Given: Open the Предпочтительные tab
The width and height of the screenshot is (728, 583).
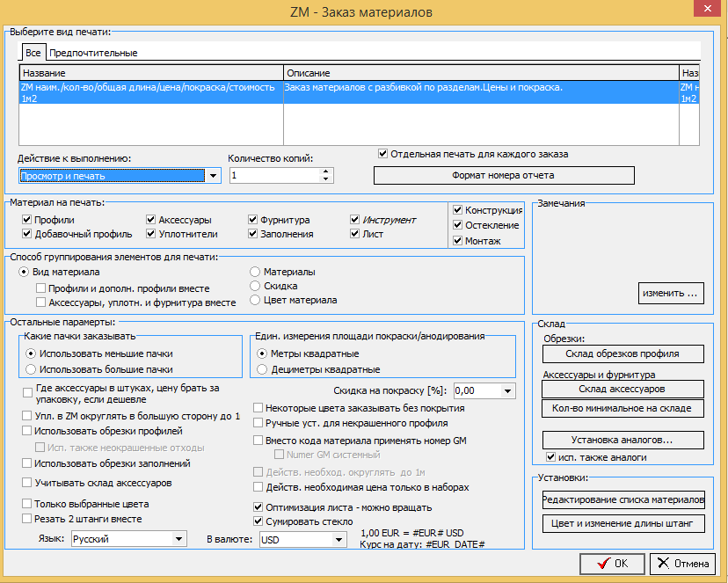Looking at the screenshot, I should coord(93,53).
